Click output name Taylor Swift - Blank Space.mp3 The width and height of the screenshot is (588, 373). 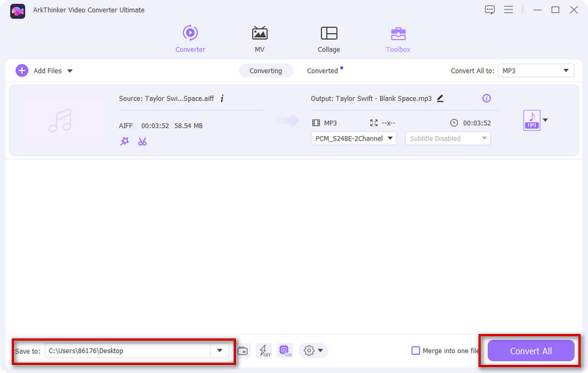[384, 99]
